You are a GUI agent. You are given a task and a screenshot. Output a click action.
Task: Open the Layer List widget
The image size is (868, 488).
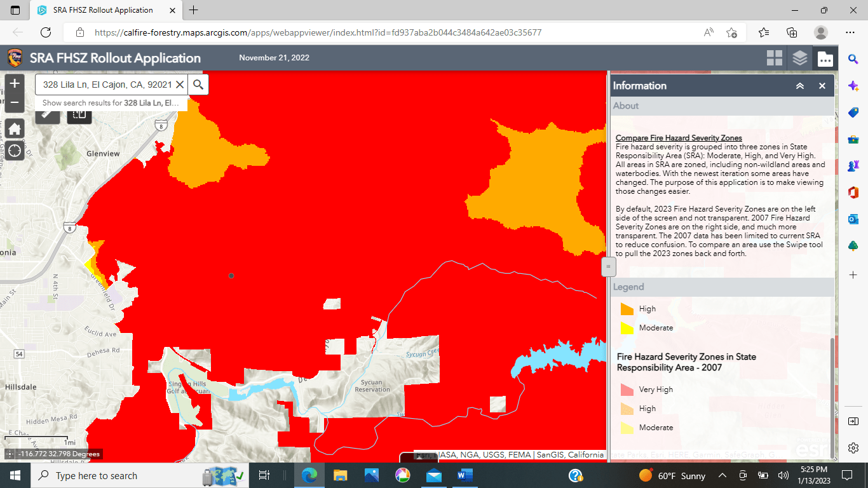tap(799, 57)
